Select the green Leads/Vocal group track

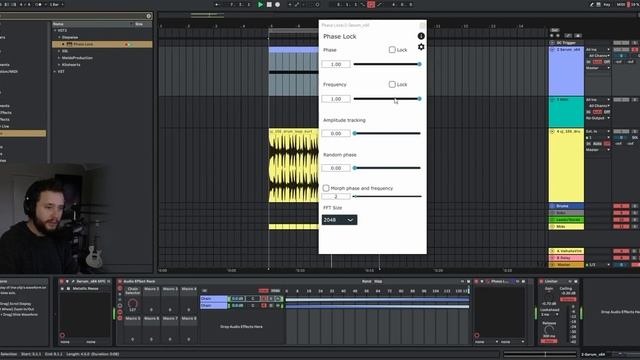[566, 220]
